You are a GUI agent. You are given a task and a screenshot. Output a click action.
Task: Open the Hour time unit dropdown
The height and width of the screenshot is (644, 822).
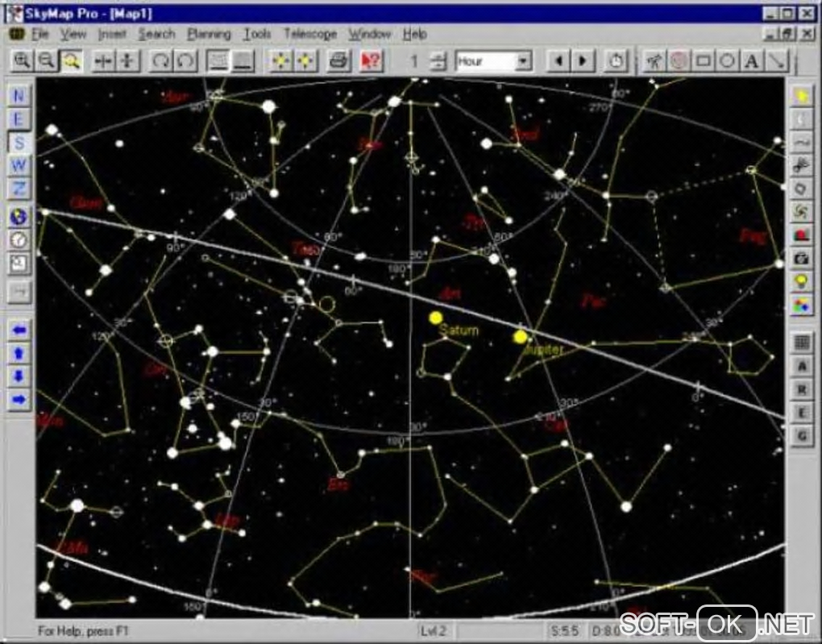[x=522, y=61]
